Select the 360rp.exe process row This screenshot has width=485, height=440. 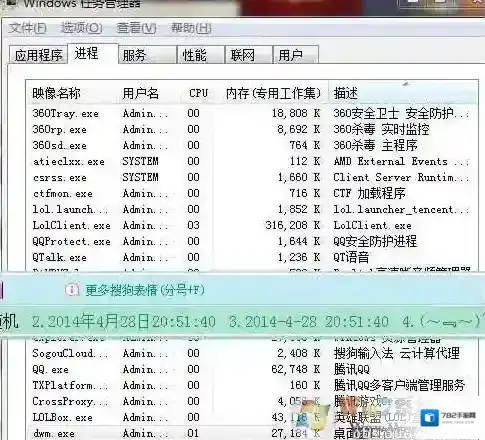pyautogui.click(x=252, y=129)
